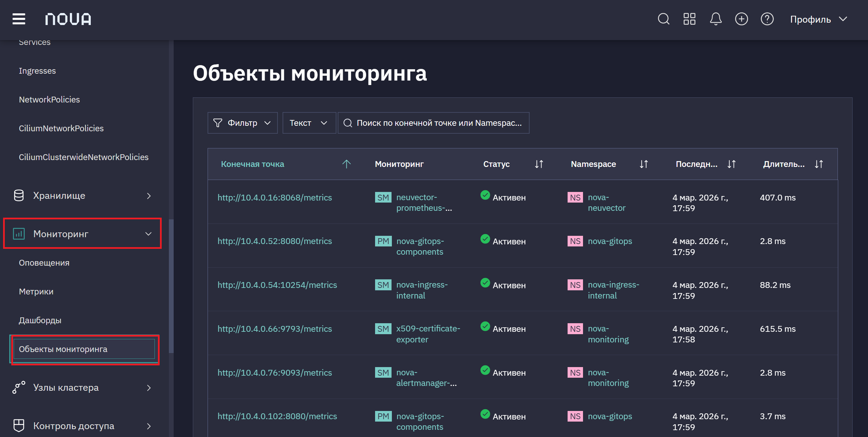Viewport: 868px width, 437px height.
Task: Open endpoint http://10.4.0.102:8080/metrics
Action: 277,416
